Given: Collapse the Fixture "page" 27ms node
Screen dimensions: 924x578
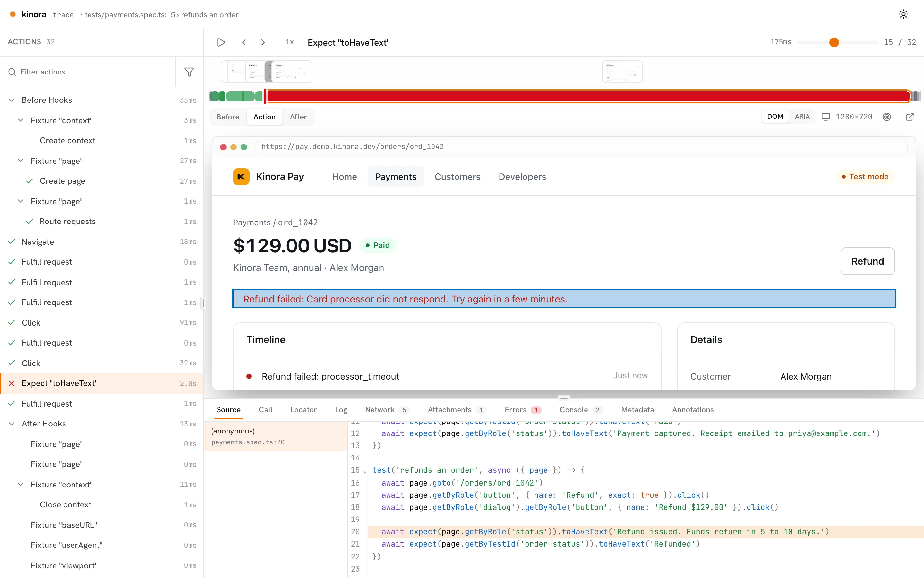Looking at the screenshot, I should pos(21,161).
